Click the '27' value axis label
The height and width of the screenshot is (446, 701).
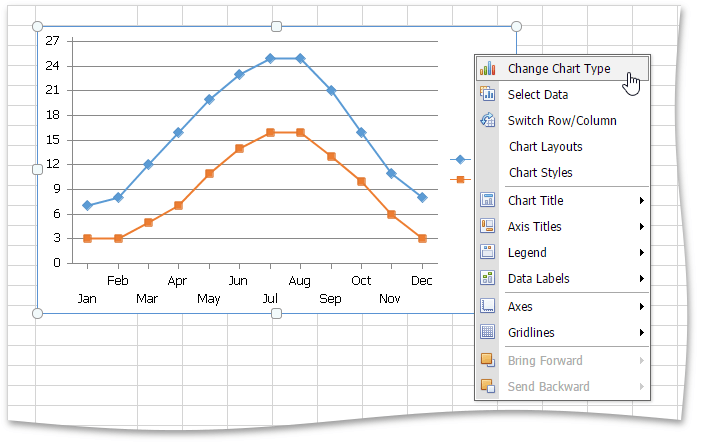52,41
